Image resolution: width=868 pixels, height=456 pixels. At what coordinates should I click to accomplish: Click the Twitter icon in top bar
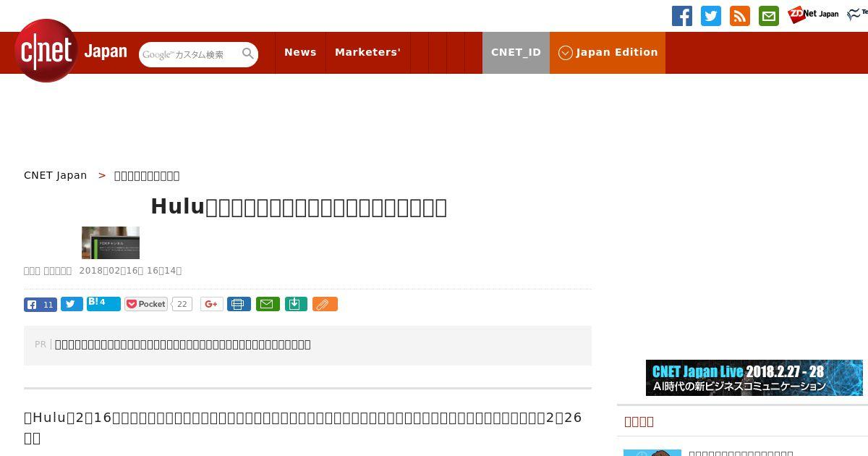pyautogui.click(x=711, y=16)
